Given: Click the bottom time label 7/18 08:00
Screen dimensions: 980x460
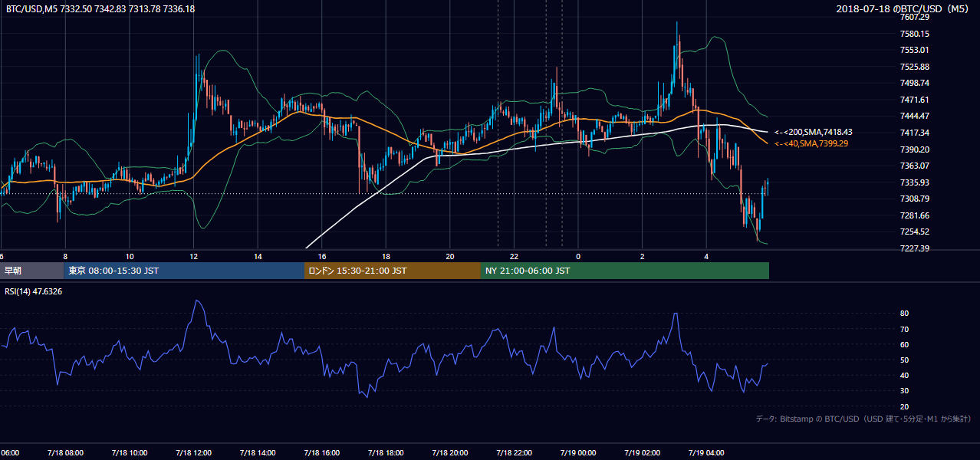Looking at the screenshot, I should click(x=65, y=452).
